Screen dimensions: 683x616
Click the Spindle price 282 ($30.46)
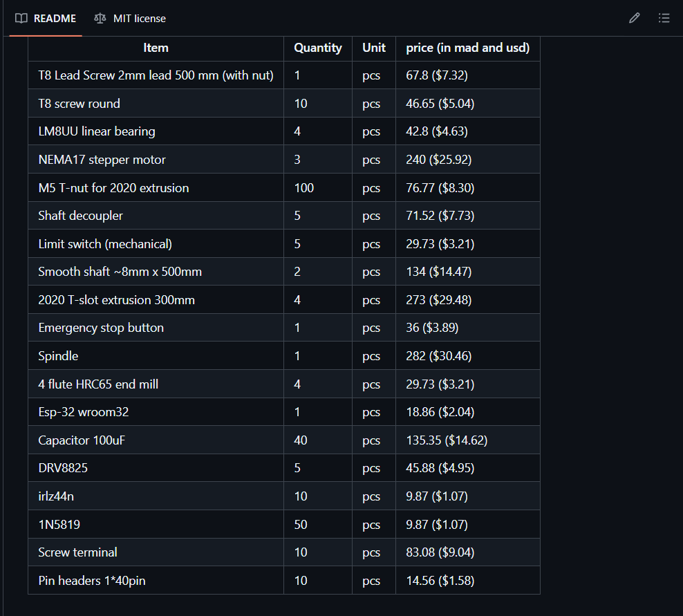[x=439, y=356]
